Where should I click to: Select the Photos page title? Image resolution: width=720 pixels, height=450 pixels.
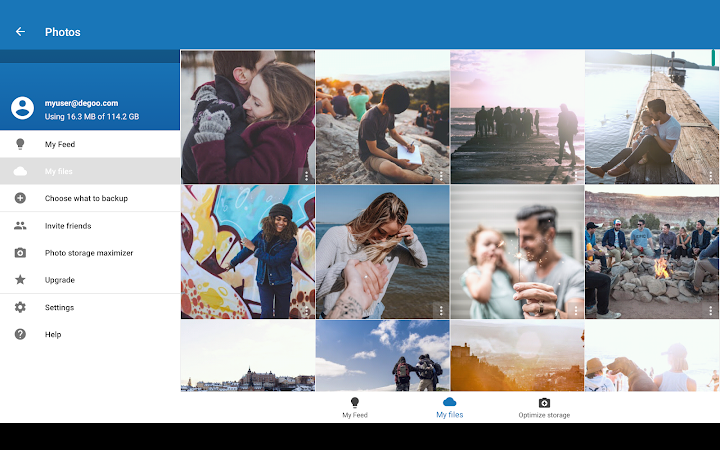62,32
